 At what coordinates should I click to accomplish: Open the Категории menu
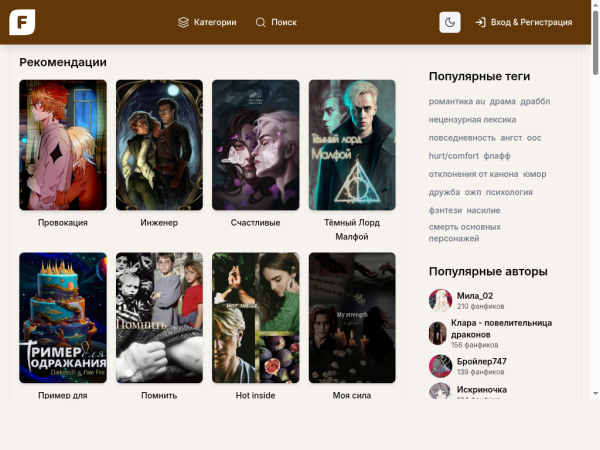click(207, 23)
